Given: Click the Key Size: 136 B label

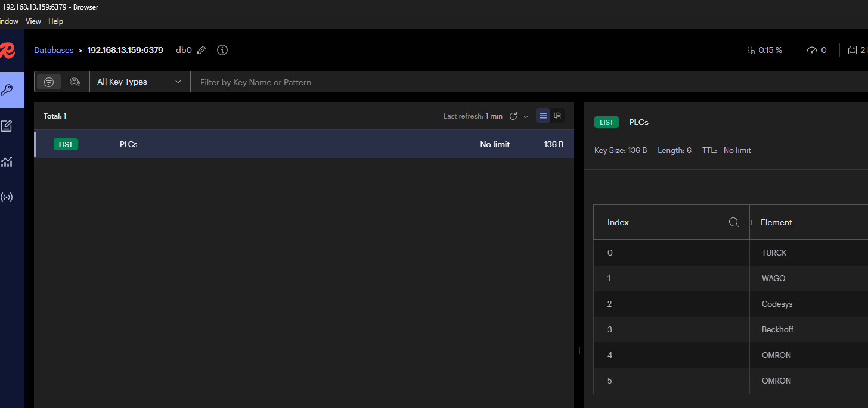Looking at the screenshot, I should tap(621, 150).
